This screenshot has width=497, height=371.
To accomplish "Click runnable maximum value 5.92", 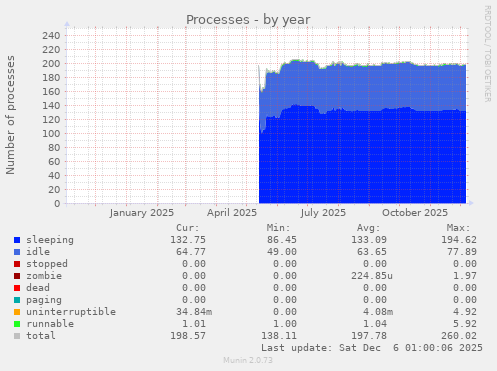I will (x=465, y=324).
